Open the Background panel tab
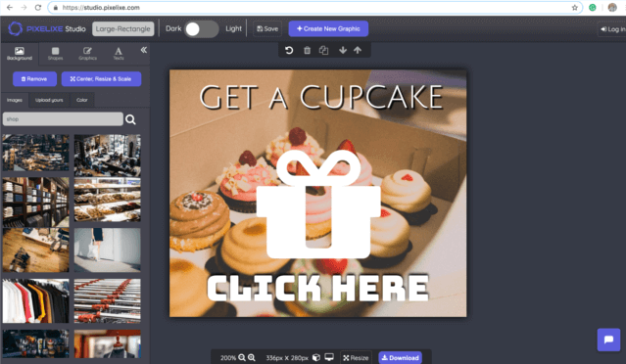 [20, 54]
